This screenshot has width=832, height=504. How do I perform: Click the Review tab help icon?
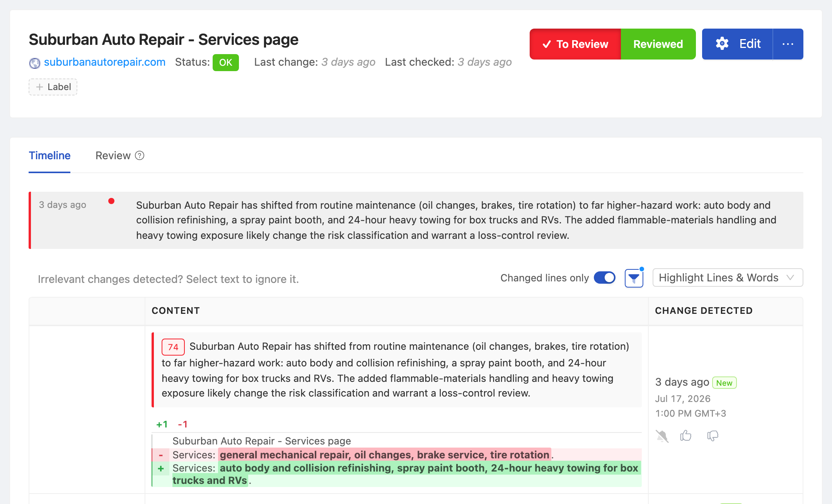tap(140, 155)
